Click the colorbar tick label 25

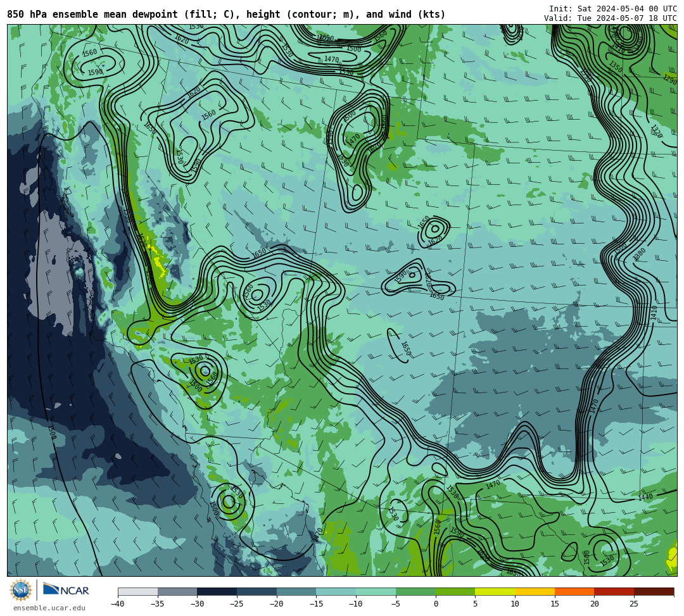click(634, 604)
